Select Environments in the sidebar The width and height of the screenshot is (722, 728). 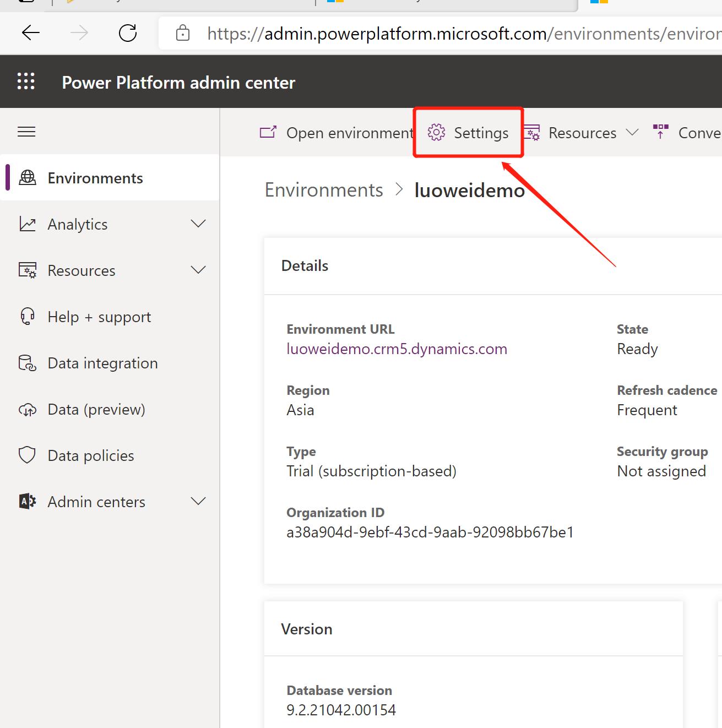coord(110,178)
